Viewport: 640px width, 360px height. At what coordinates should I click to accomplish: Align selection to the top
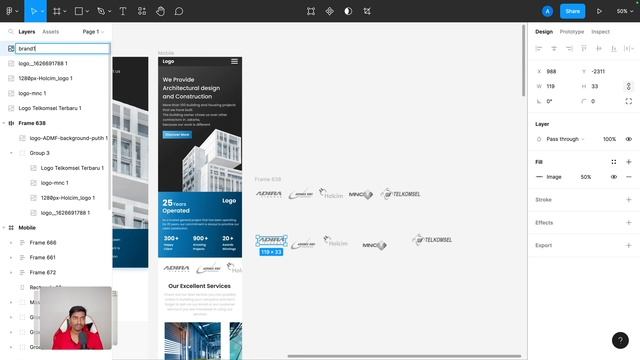[x=584, y=49]
